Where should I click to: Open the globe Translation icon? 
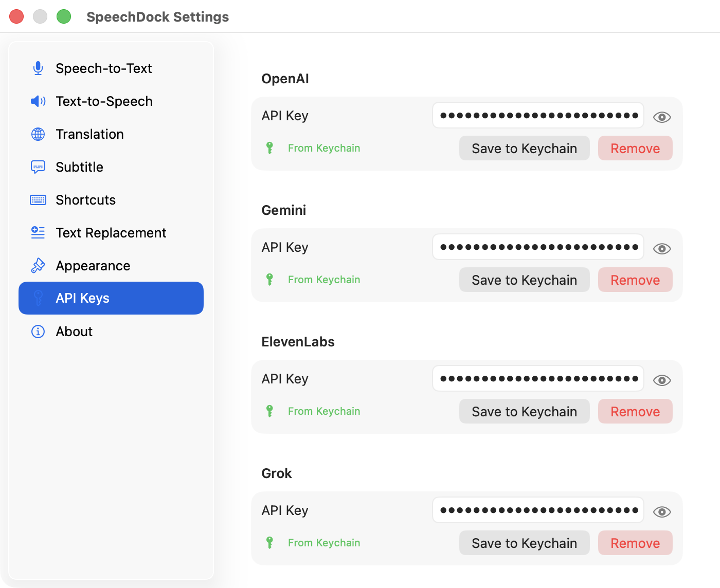click(x=37, y=134)
